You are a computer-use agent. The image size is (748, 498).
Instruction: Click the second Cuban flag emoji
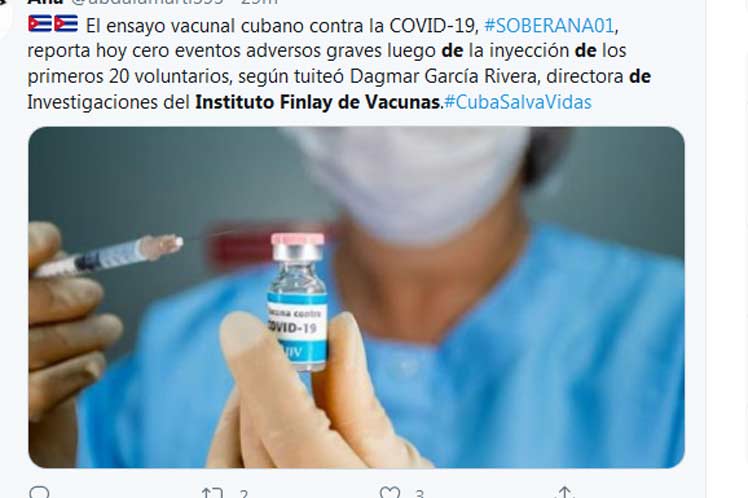pyautogui.click(x=66, y=24)
